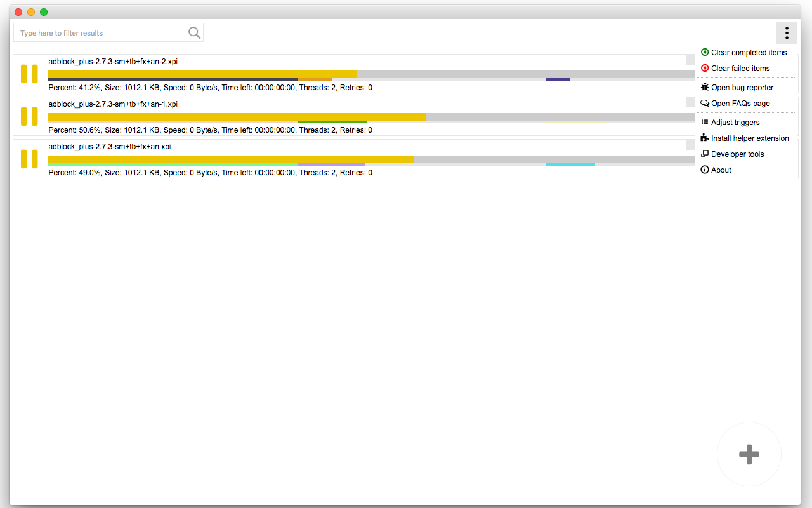This screenshot has height=508, width=812.
Task: Clear completed items from the list
Action: (x=745, y=52)
